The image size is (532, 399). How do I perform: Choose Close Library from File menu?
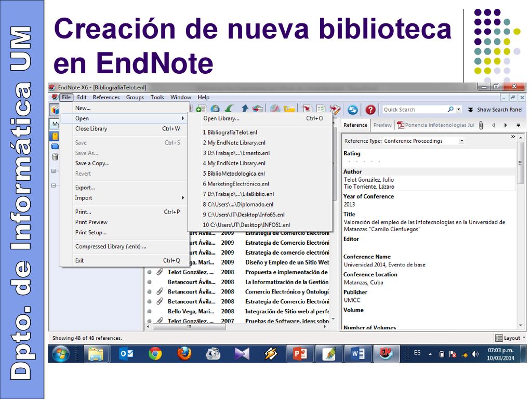[91, 129]
